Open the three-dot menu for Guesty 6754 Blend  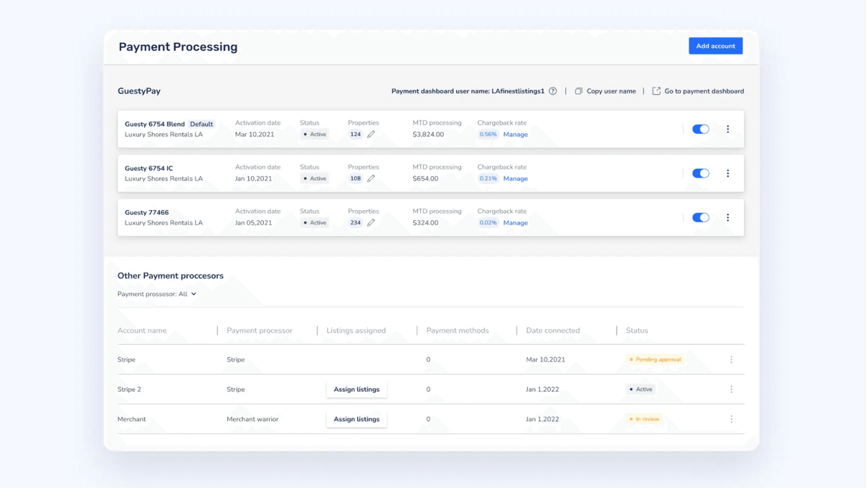click(x=728, y=129)
